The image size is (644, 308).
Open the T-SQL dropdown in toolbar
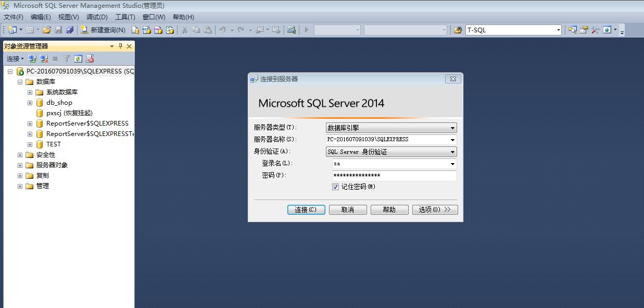click(x=558, y=30)
